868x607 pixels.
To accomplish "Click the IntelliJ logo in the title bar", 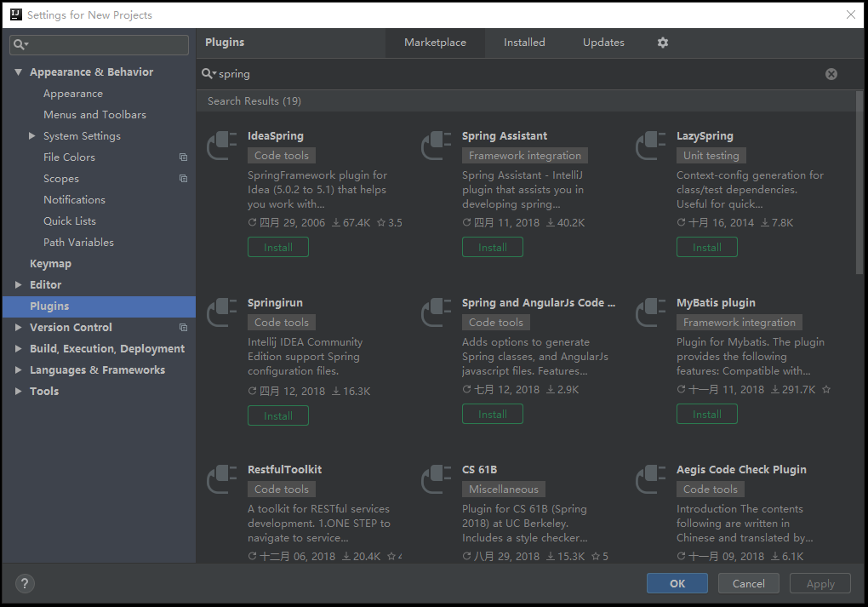I will point(16,14).
